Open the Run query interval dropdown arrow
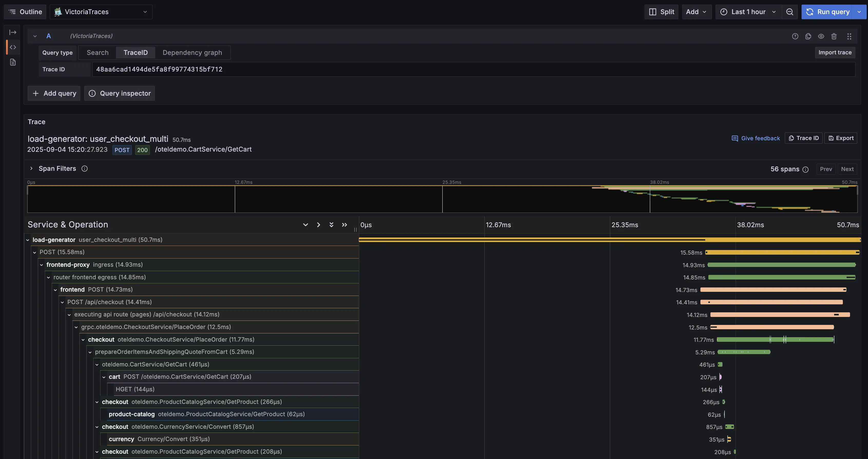 click(x=859, y=12)
